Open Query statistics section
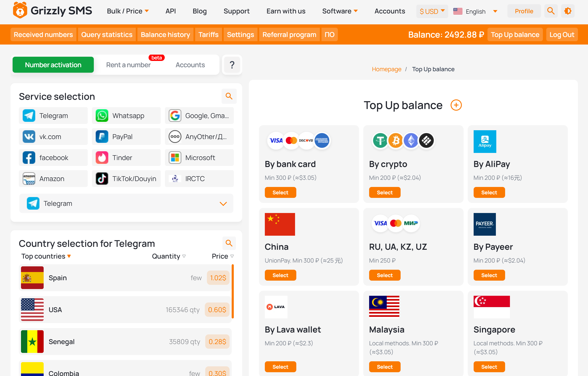Image resolution: width=588 pixels, height=376 pixels. coord(107,34)
